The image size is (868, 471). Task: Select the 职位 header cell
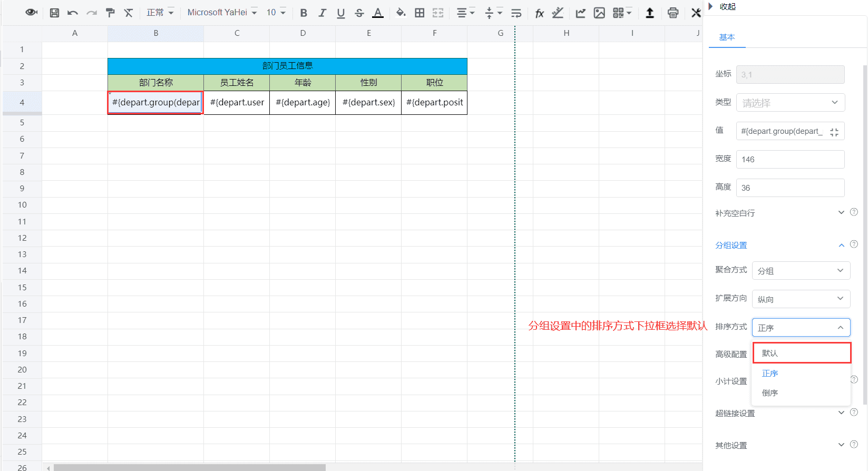(x=434, y=82)
